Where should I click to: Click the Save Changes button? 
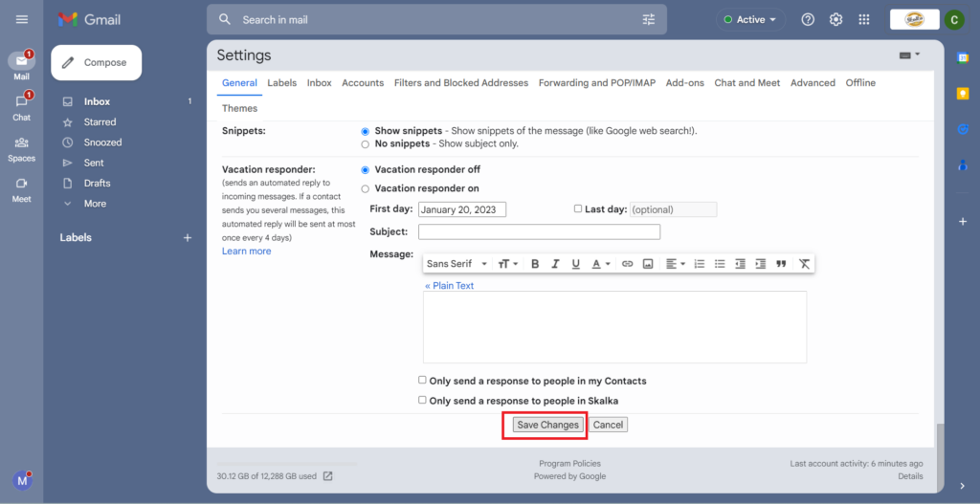click(x=547, y=425)
